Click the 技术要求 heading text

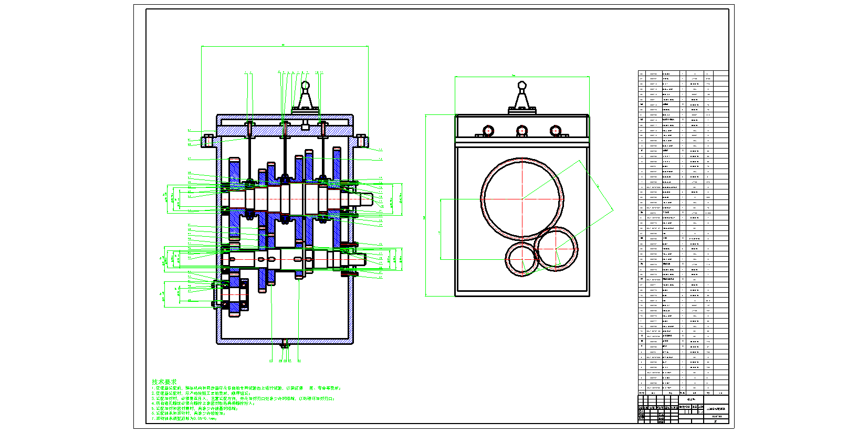164,382
